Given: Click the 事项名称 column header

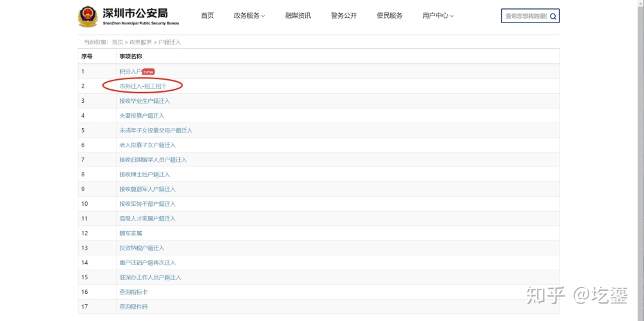Looking at the screenshot, I should [337, 56].
